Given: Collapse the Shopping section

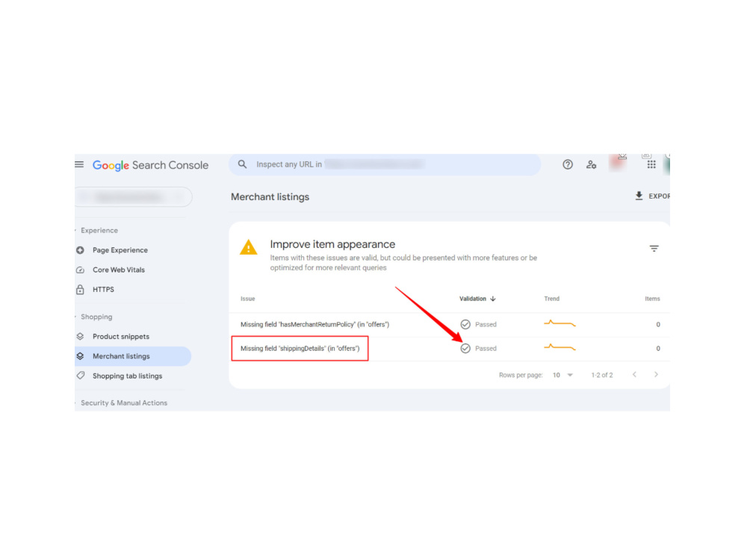Looking at the screenshot, I should pos(96,317).
